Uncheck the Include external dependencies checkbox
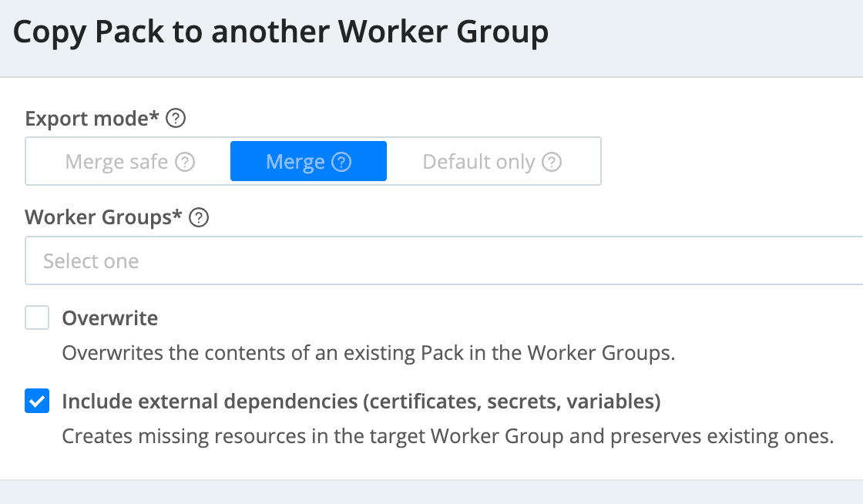The image size is (863, 504). coord(37,402)
